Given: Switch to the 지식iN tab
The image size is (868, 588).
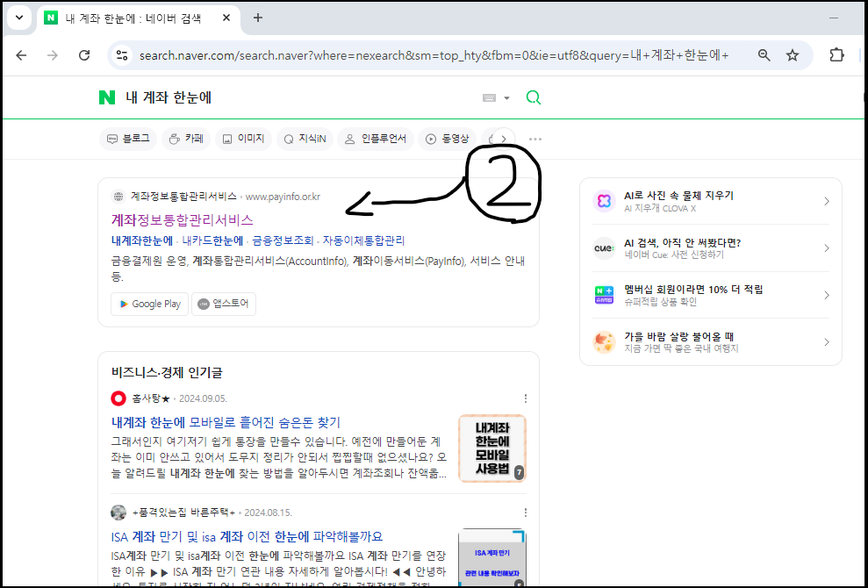Looking at the screenshot, I should point(305,139).
